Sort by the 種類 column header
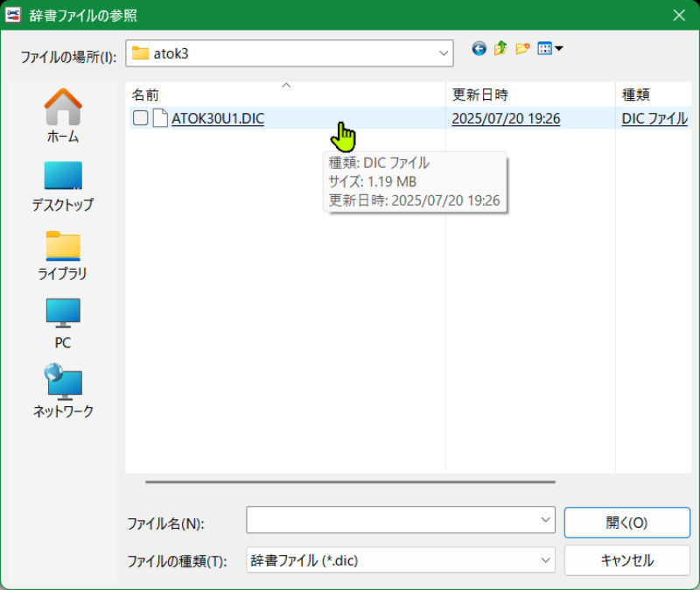This screenshot has width=700, height=590. click(x=654, y=95)
